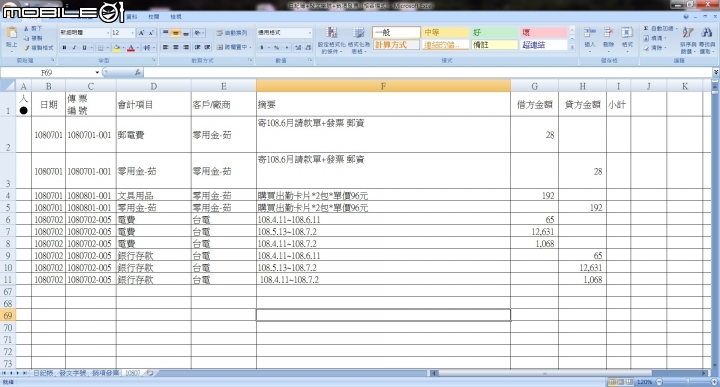Apply the 壞 (Bad) cell style
The image size is (720, 387).
(544, 33)
